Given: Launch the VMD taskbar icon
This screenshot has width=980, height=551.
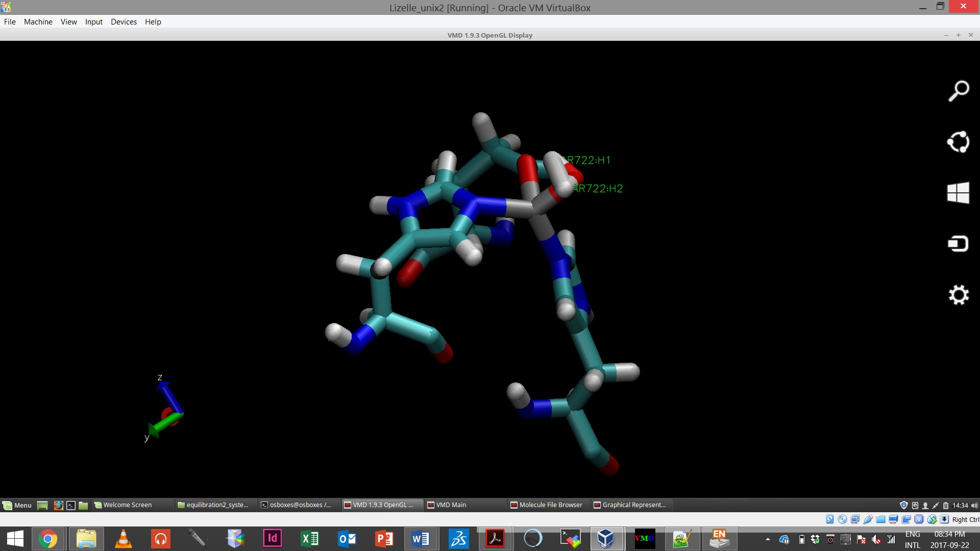Looking at the screenshot, I should (x=644, y=539).
